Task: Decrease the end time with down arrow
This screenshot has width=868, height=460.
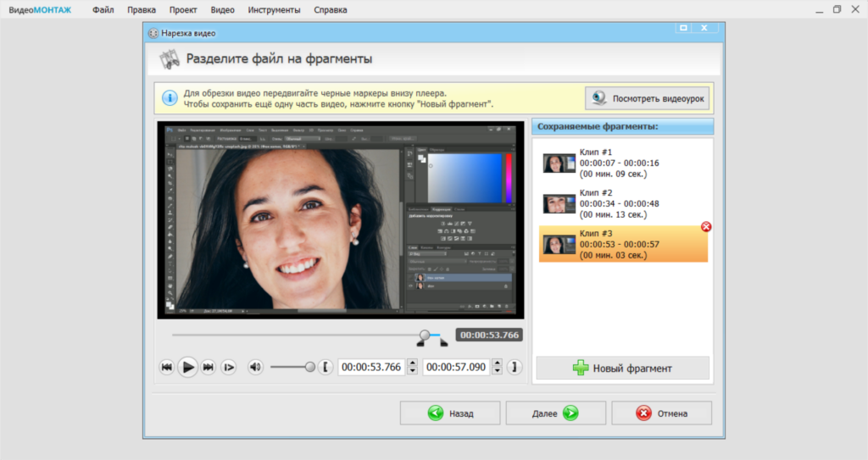Action: click(497, 371)
